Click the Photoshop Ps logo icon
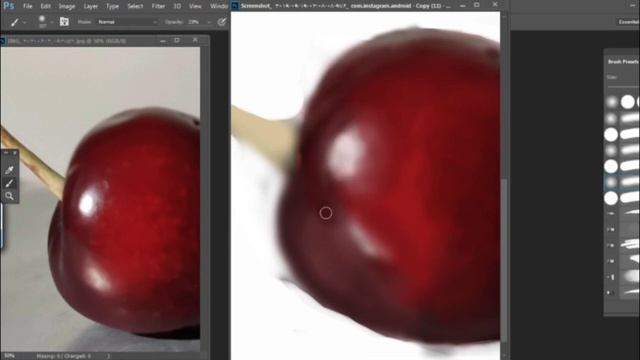The height and width of the screenshot is (360, 640). pos(9,6)
